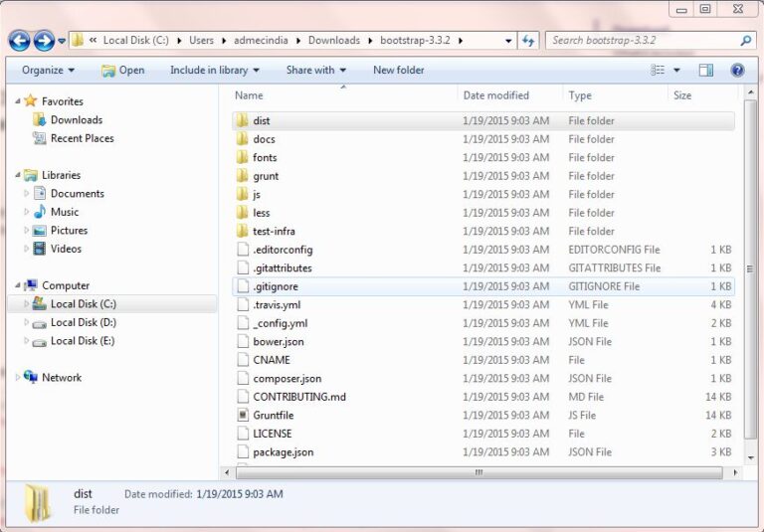Toggle the preview pane icon
The image size is (764, 532).
coord(706,71)
